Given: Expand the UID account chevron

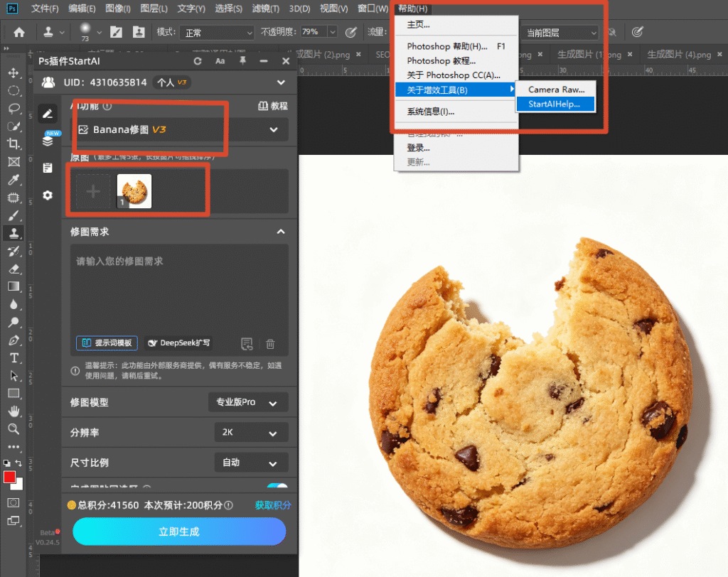Looking at the screenshot, I should coord(281,82).
